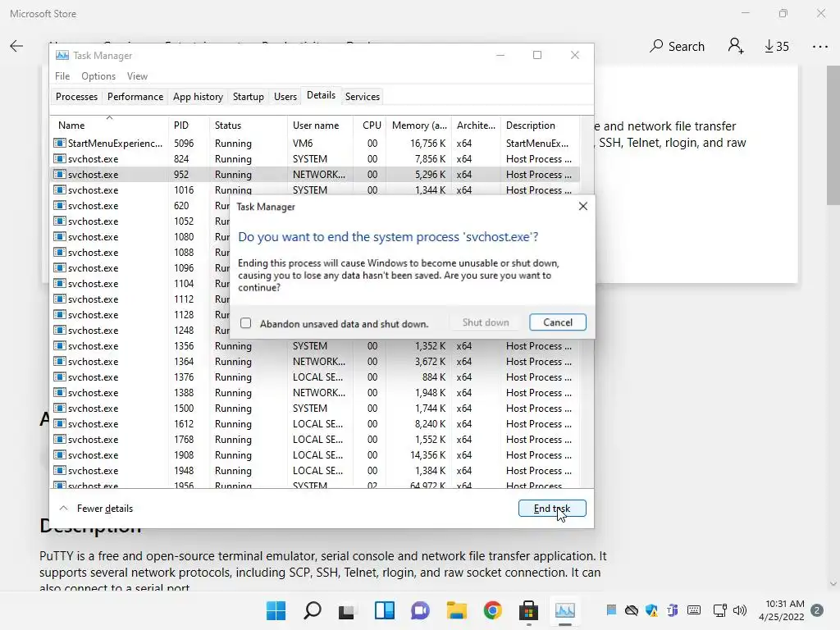Sort by the Memory column header
Image resolution: width=840 pixels, height=630 pixels.
coord(419,126)
